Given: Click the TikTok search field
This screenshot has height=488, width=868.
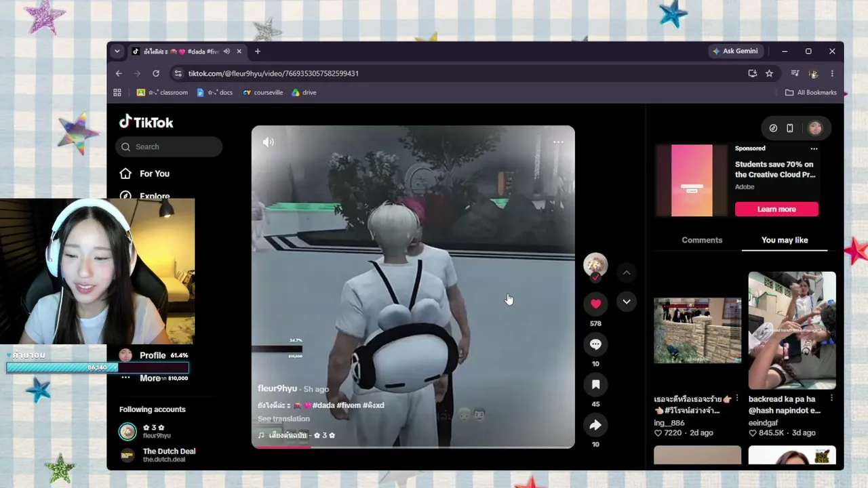Looking at the screenshot, I should point(170,146).
